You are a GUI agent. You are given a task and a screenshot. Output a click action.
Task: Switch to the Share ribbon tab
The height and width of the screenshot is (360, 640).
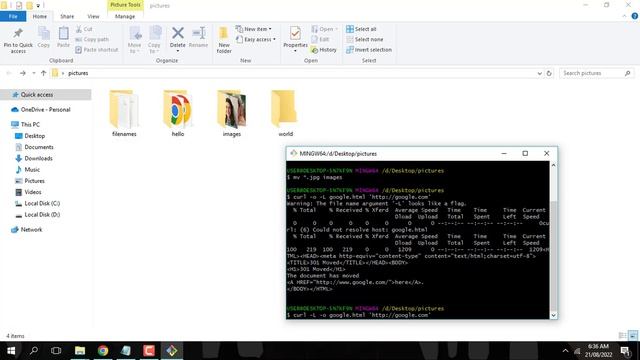pos(67,16)
